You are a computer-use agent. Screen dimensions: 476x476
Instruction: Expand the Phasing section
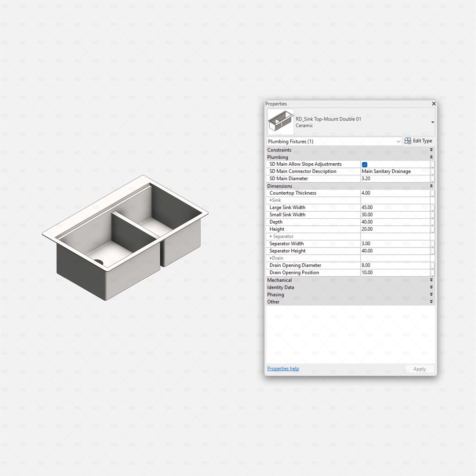[x=431, y=294]
